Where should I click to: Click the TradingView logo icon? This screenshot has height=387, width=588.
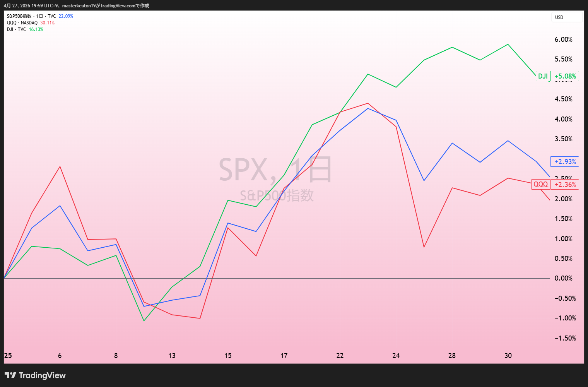tap(10, 375)
